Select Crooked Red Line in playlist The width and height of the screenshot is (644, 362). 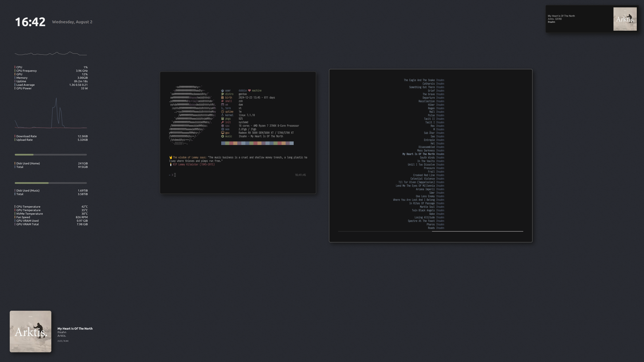point(428,175)
